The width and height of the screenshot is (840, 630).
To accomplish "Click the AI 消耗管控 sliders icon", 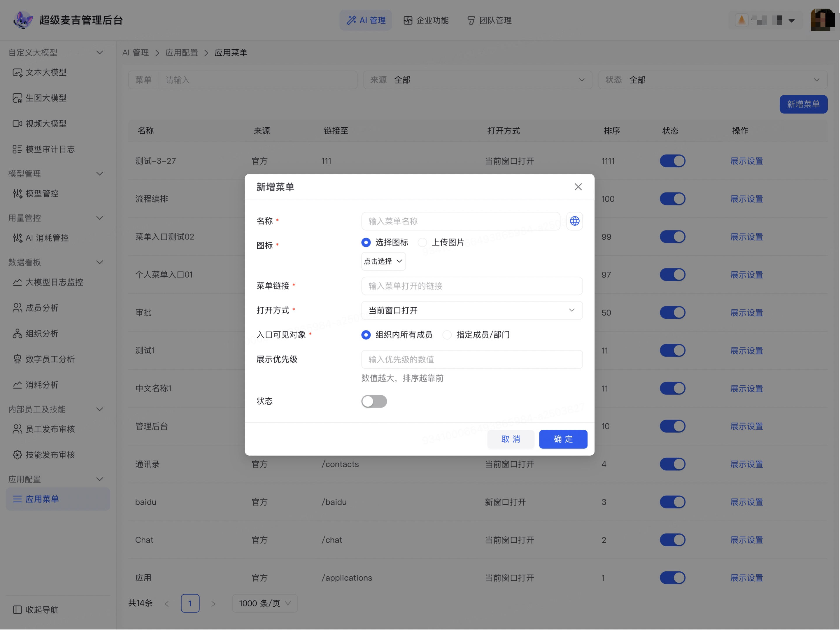I will [x=17, y=238].
